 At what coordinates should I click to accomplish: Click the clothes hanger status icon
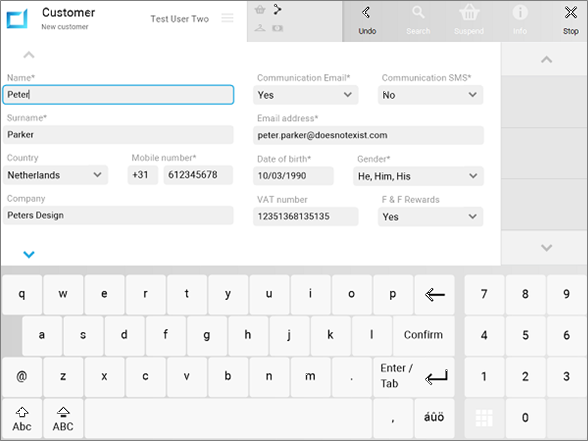[x=260, y=28]
